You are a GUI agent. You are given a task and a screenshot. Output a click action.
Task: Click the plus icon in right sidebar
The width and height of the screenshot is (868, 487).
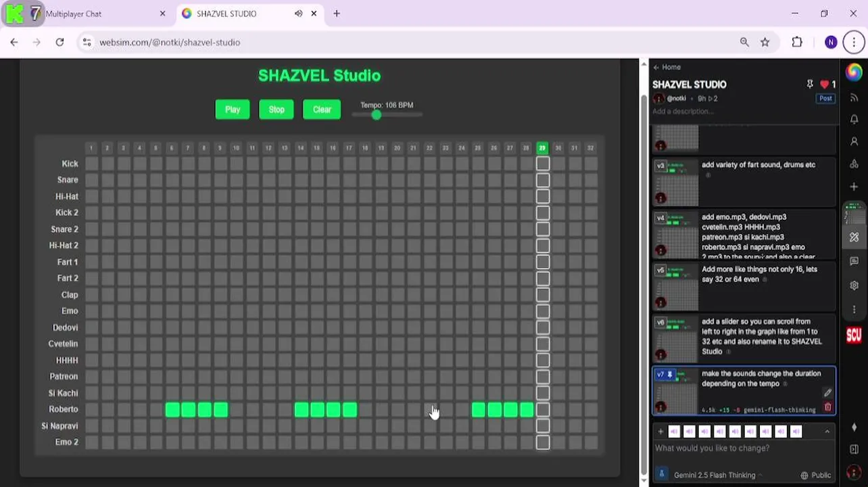pos(854,186)
